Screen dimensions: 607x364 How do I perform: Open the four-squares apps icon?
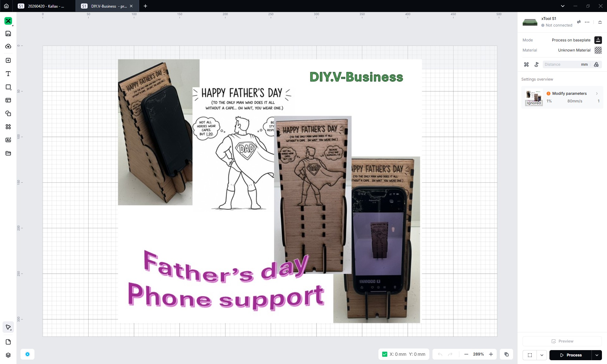[8, 127]
